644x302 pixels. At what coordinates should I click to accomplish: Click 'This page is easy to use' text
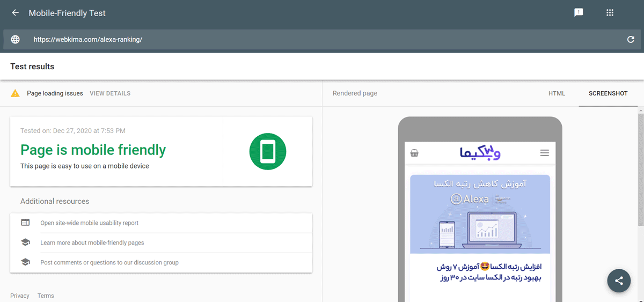pyautogui.click(x=85, y=166)
